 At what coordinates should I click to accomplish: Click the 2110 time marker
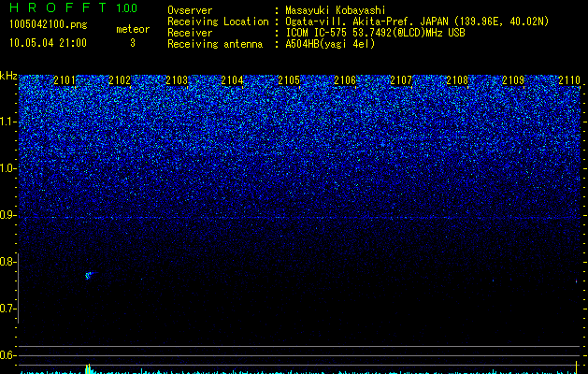click(569, 80)
